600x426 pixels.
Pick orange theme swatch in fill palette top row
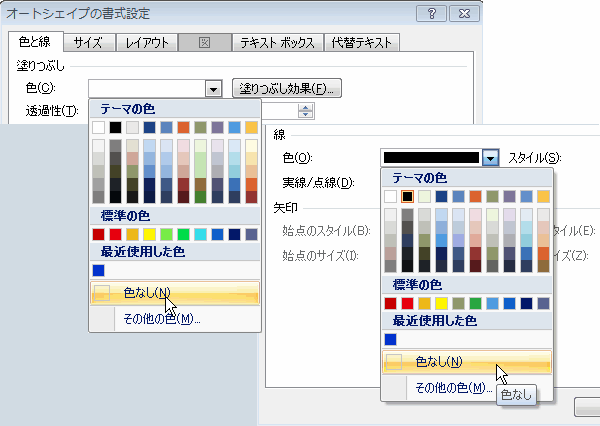(x=183, y=128)
